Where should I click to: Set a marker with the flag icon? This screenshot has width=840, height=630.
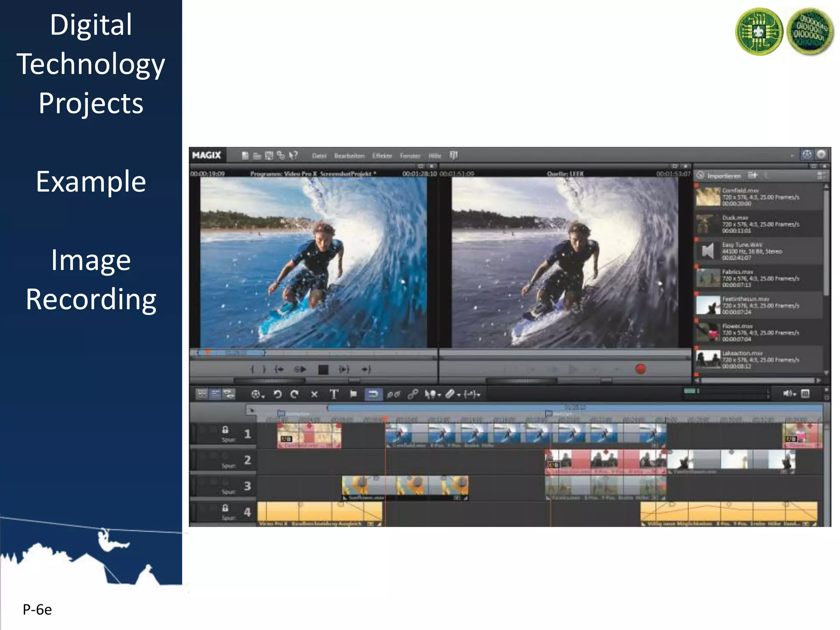[353, 395]
